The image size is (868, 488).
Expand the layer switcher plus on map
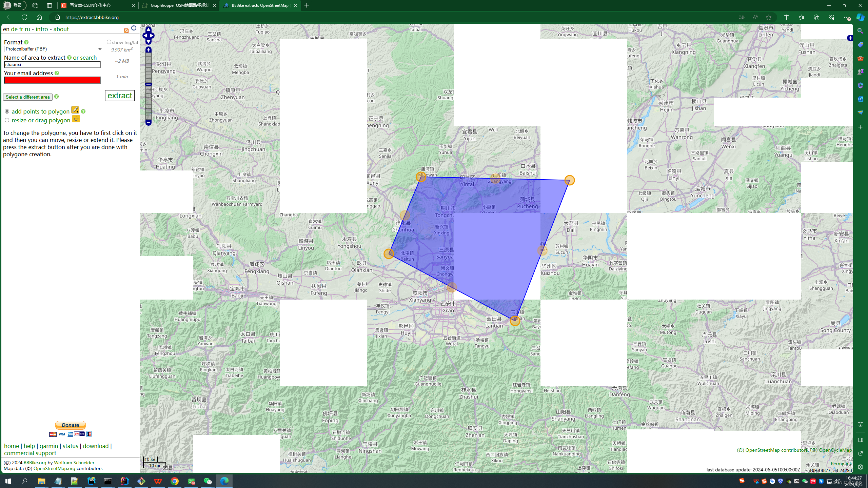pos(850,38)
